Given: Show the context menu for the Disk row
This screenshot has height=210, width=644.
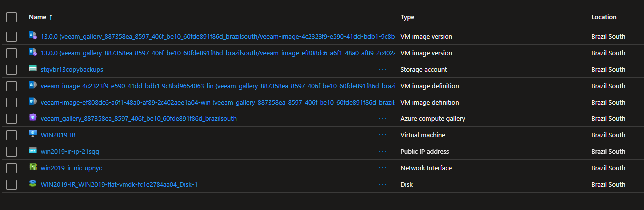Looking at the screenshot, I should tap(382, 184).
